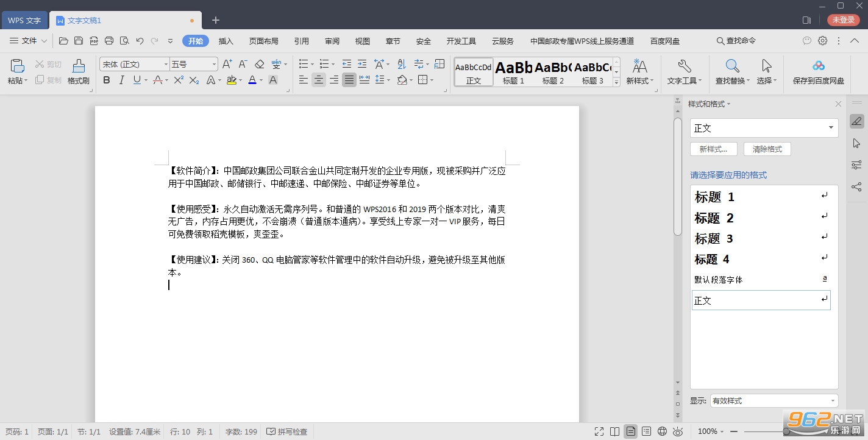Open the properties sliders icon in sidebar
The height and width of the screenshot is (440, 868).
click(856, 165)
